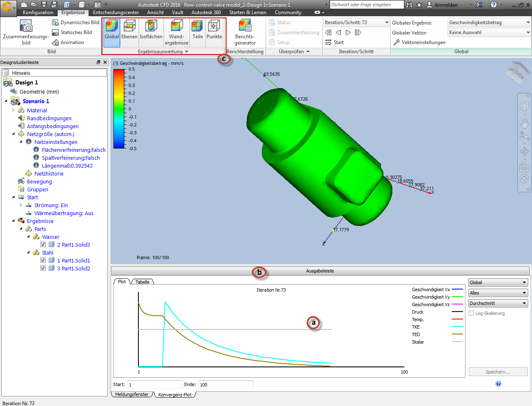Open the Durchschnitt dropdown
Viewport: 532px width, 406px height.
(498, 303)
